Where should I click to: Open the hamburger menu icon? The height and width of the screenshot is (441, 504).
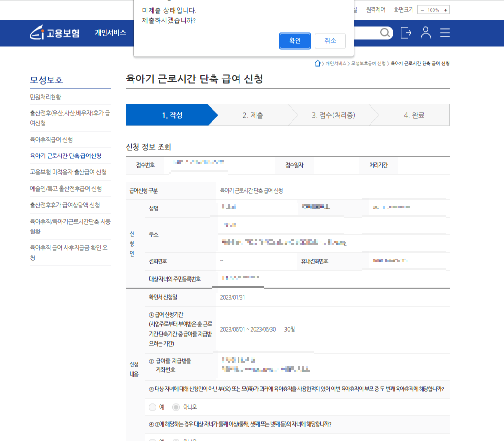pos(444,33)
